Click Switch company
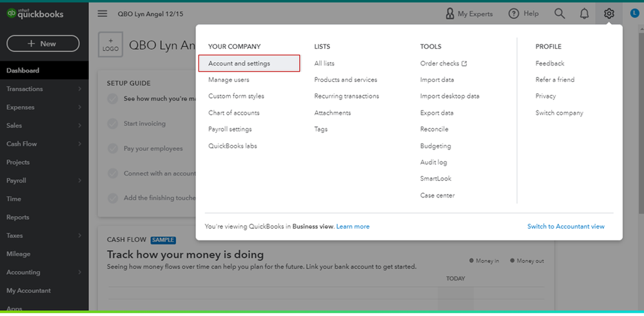Viewport: 644px width, 316px height. tap(559, 113)
